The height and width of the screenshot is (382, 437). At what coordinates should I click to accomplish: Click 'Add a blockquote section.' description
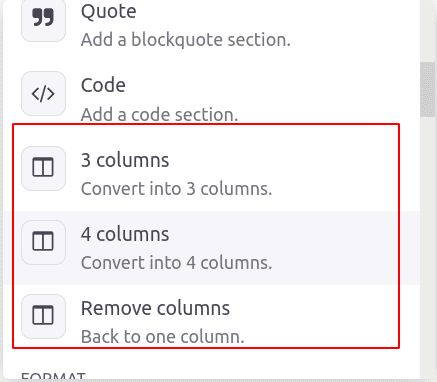(186, 40)
